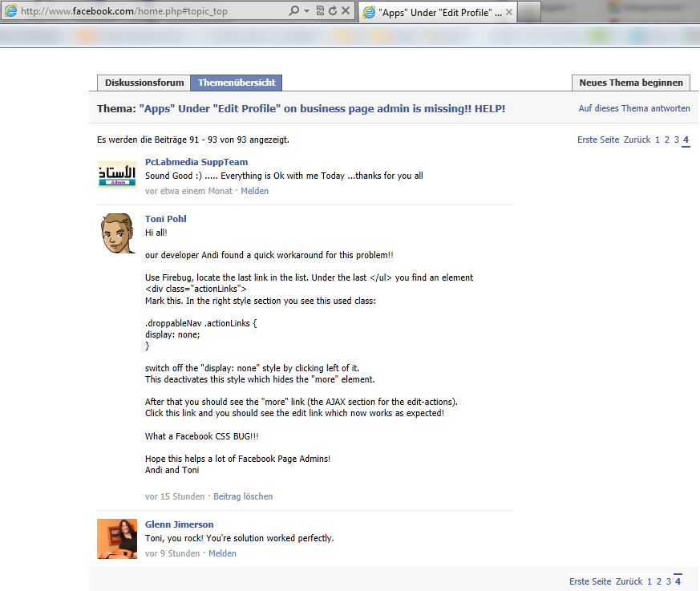
Task: Open the address bar dropdown arrow
Action: [306, 10]
